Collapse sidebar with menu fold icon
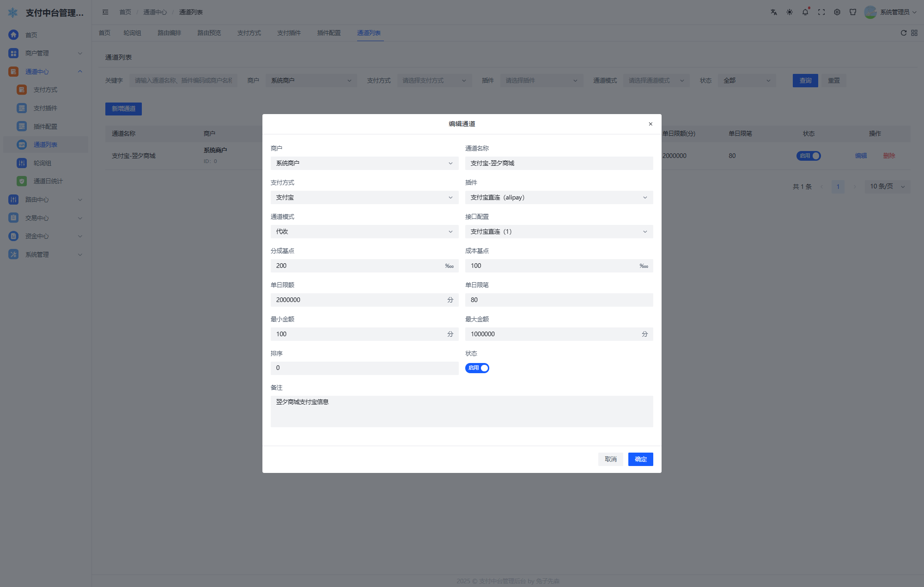This screenshot has height=587, width=924. coord(105,12)
